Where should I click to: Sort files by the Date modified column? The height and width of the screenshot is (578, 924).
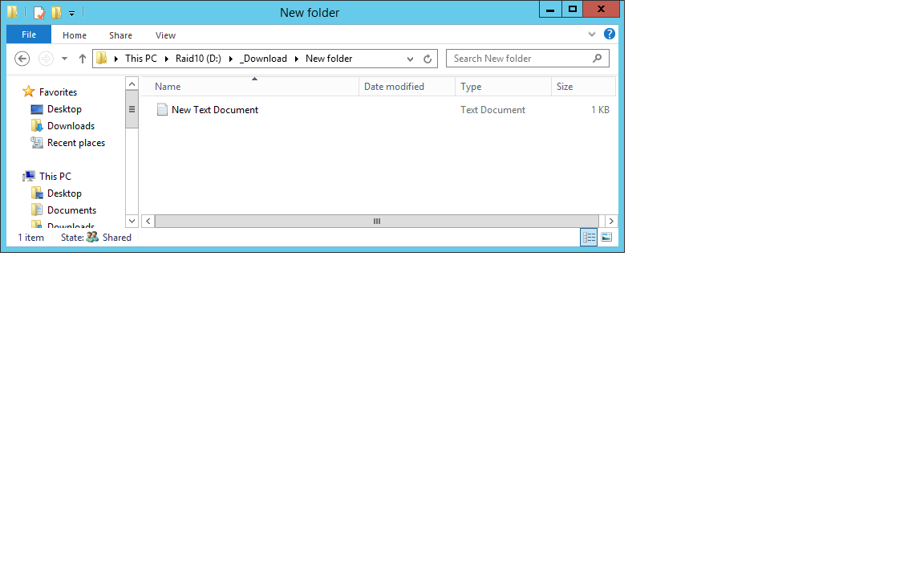(394, 87)
